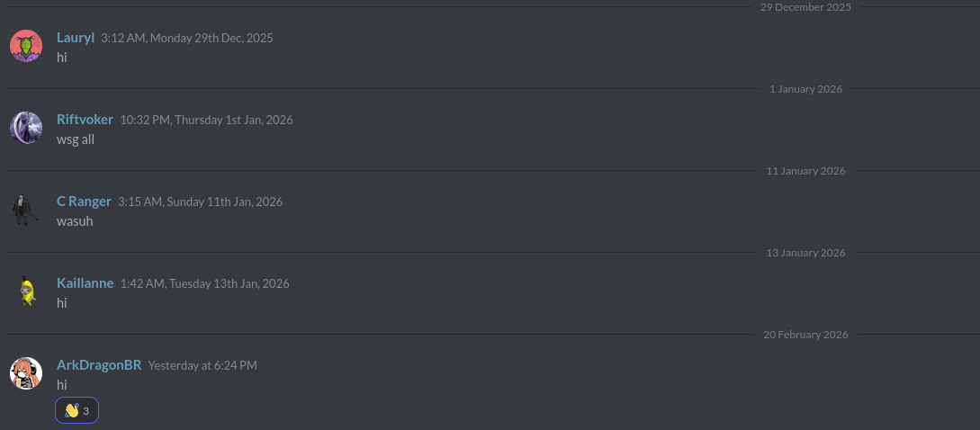The height and width of the screenshot is (430, 980).
Task: Click the Kaillanne username
Action: coord(85,283)
